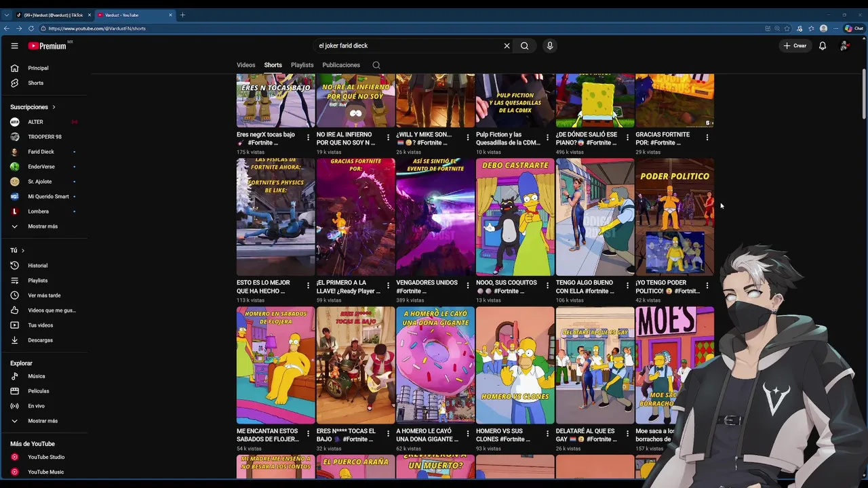Select the Shorts channel tab

tap(273, 65)
